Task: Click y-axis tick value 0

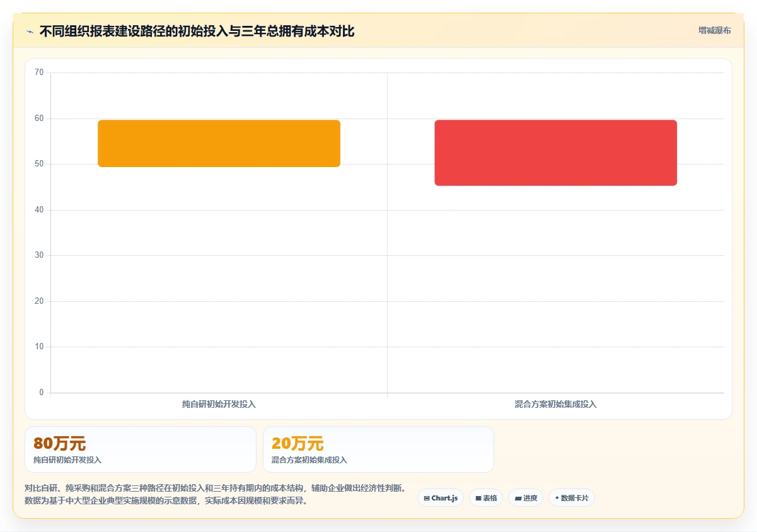Action: [42, 393]
